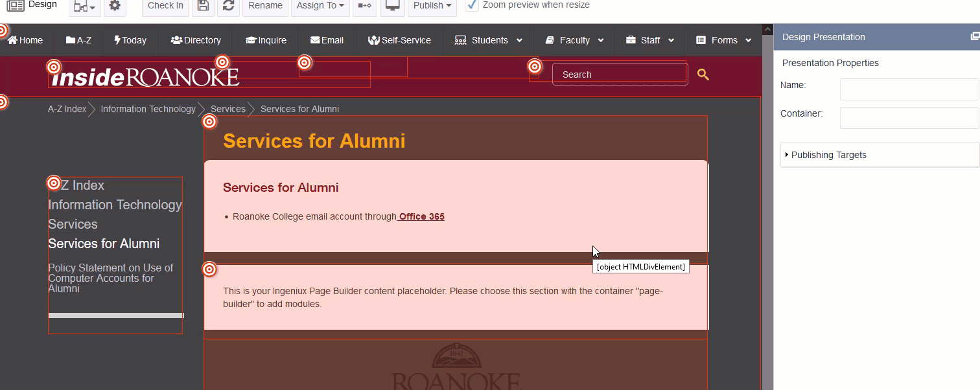Open the Assign To dropdown
Viewport: 980px width, 390px height.
coord(320,6)
